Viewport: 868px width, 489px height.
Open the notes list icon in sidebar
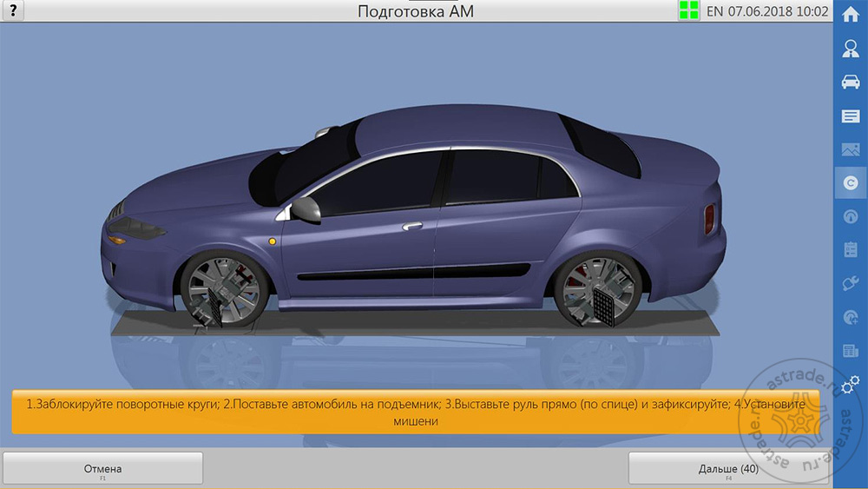click(851, 116)
